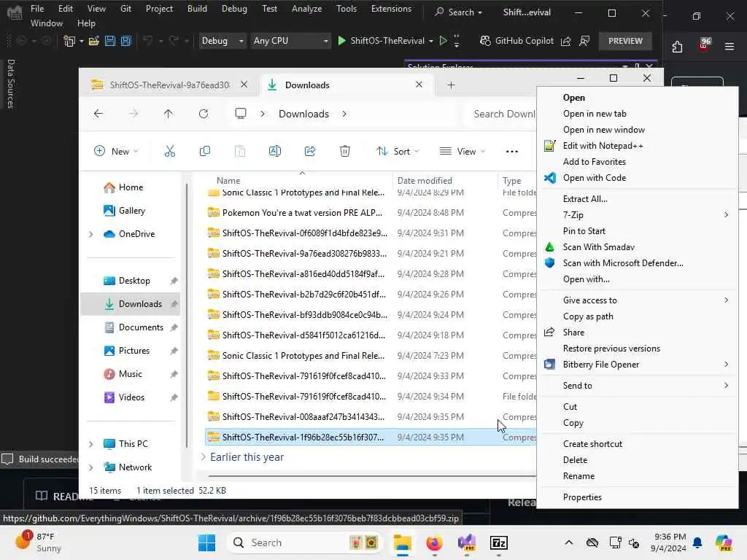The height and width of the screenshot is (560, 747).
Task: Click Start Without Debugging outline play icon
Action: [443, 41]
